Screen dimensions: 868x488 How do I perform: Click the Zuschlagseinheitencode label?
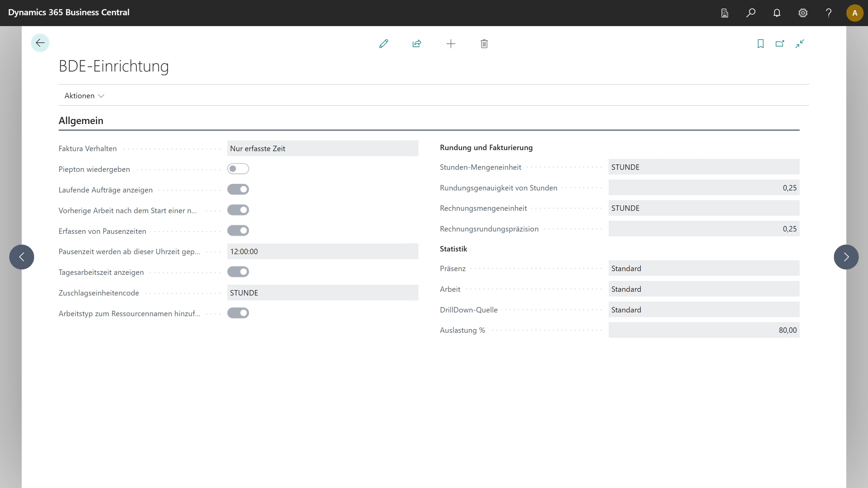99,293
